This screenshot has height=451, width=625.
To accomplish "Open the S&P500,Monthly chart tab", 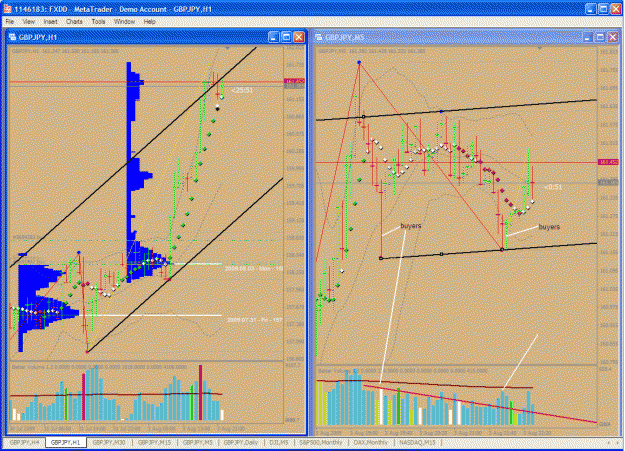I will [x=321, y=442].
